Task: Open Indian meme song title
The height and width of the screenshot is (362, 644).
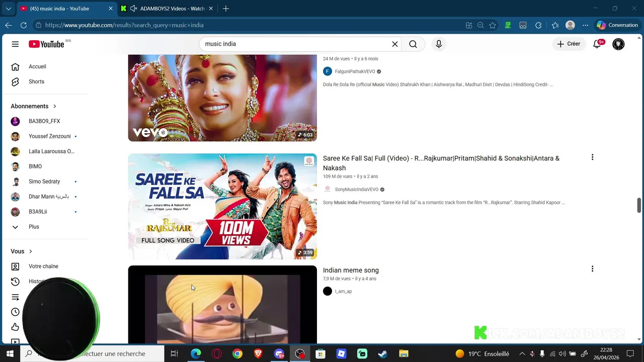Action: coord(351,270)
